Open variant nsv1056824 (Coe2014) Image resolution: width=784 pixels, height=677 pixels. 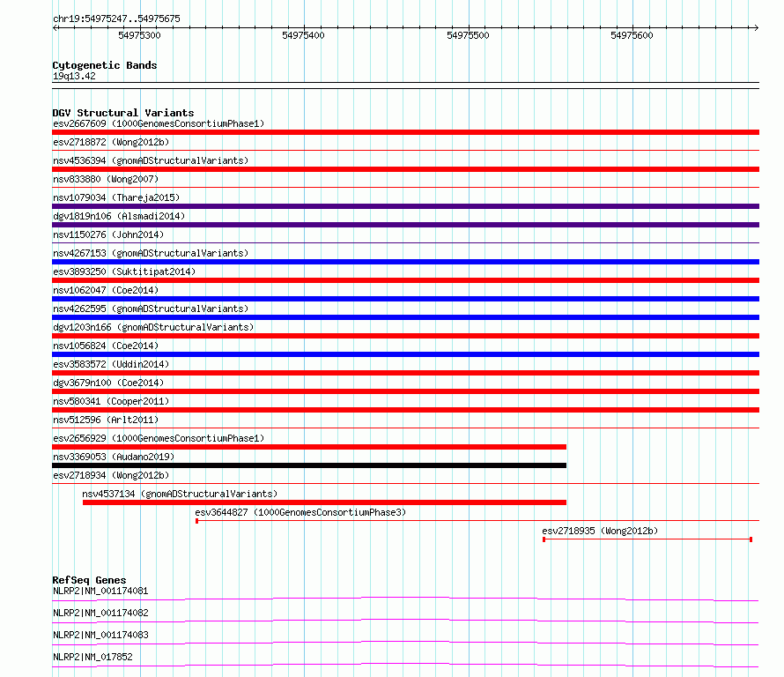[106, 346]
